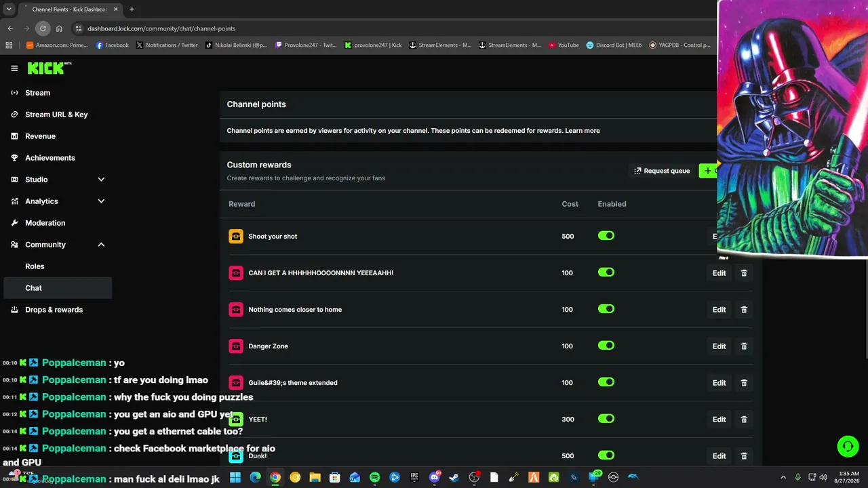Screen dimensions: 868x488
Task: Reload the page in Chrome
Action: pyautogui.click(x=43, y=28)
